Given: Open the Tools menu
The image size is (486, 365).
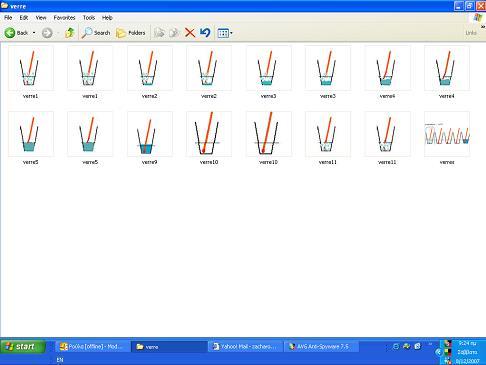Looking at the screenshot, I should click(89, 18).
